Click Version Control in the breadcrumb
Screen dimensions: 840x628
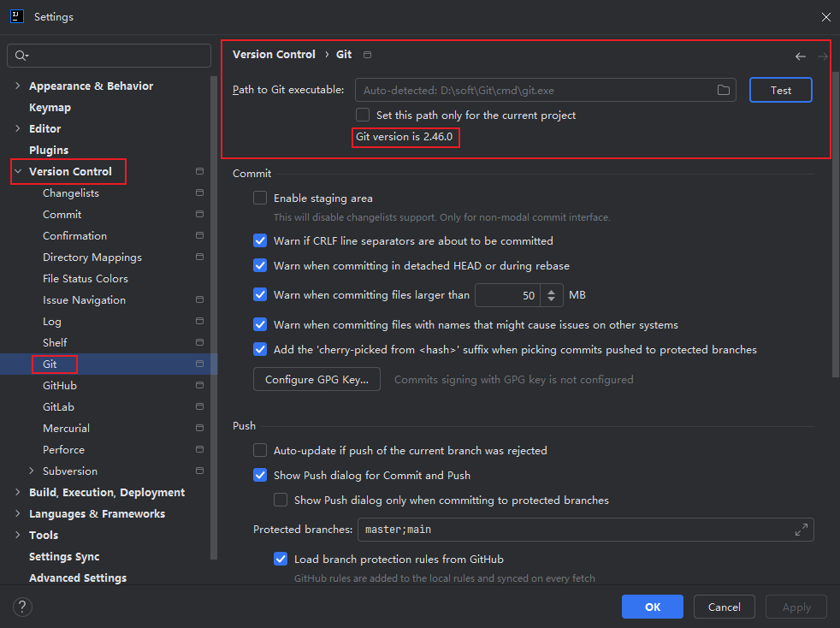[x=274, y=55]
